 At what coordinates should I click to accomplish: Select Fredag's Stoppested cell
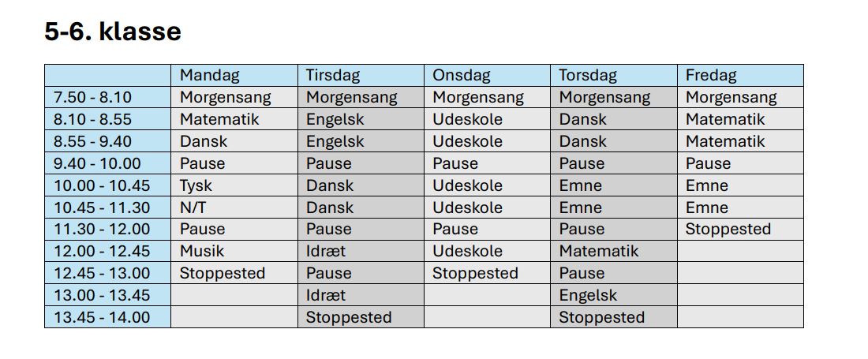coord(739,230)
